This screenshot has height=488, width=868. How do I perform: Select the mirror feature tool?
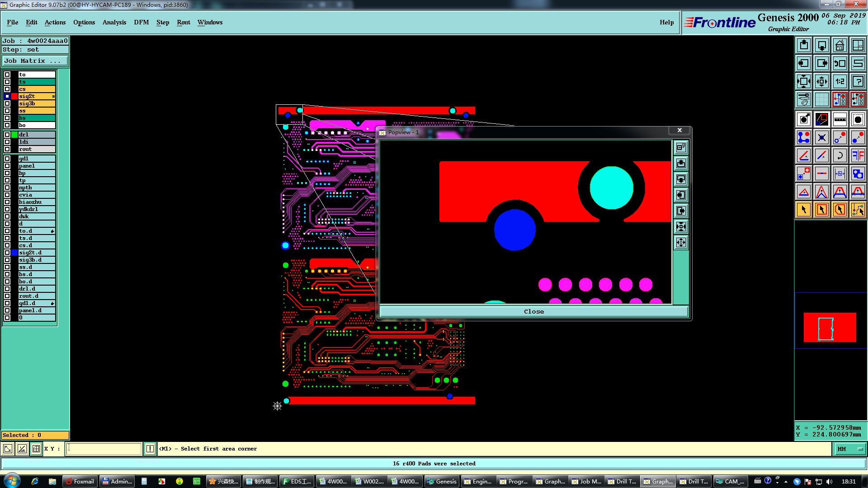(858, 155)
